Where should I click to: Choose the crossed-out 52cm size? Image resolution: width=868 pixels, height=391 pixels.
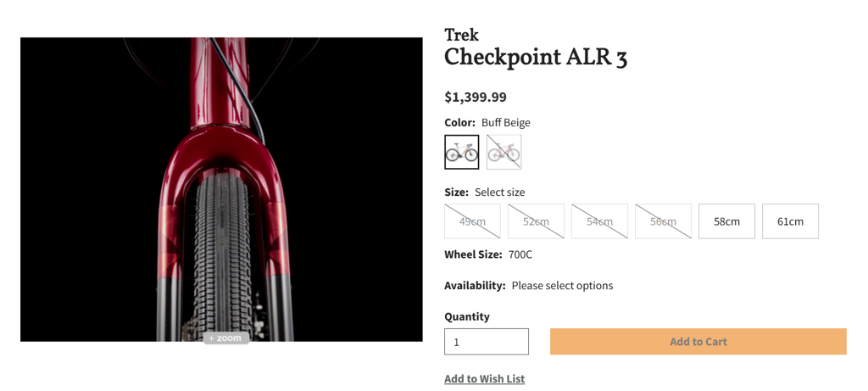536,221
